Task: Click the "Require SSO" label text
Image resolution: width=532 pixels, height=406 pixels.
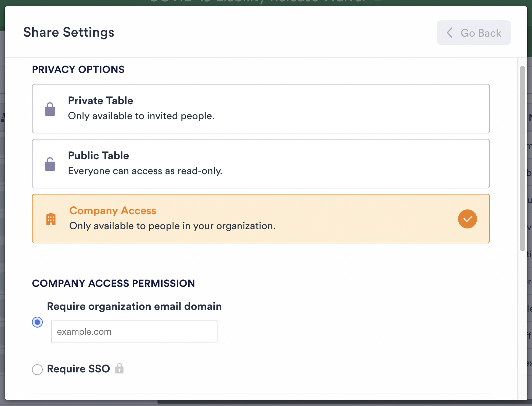Action: point(78,369)
